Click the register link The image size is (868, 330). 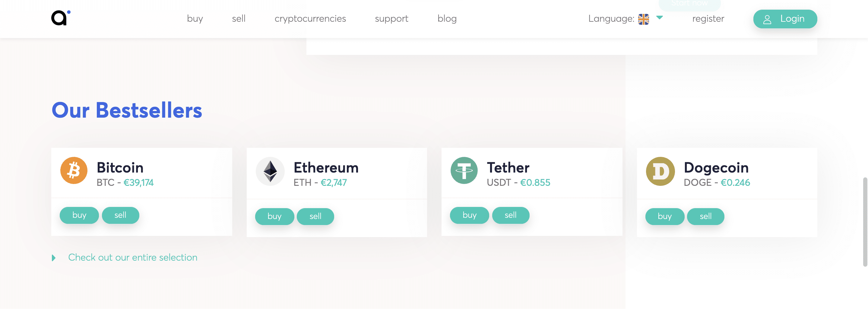pyautogui.click(x=708, y=18)
